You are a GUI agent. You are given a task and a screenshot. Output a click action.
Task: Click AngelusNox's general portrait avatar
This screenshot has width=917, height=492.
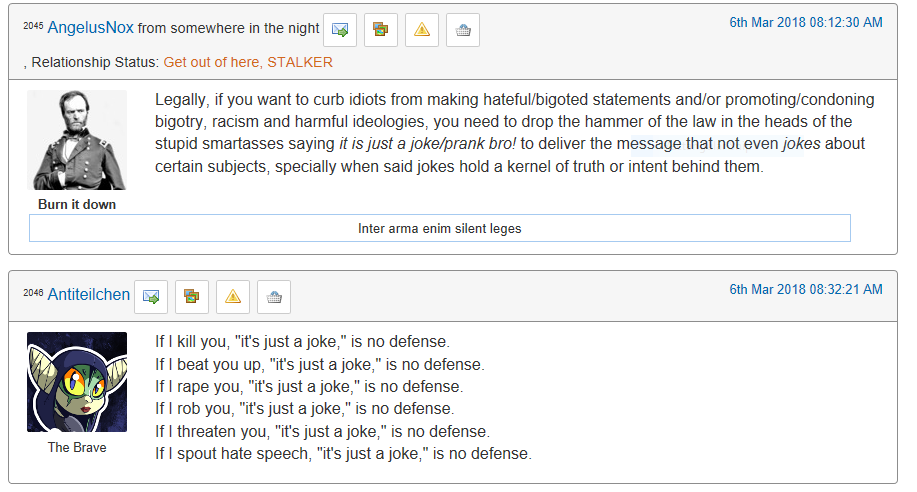pos(77,140)
